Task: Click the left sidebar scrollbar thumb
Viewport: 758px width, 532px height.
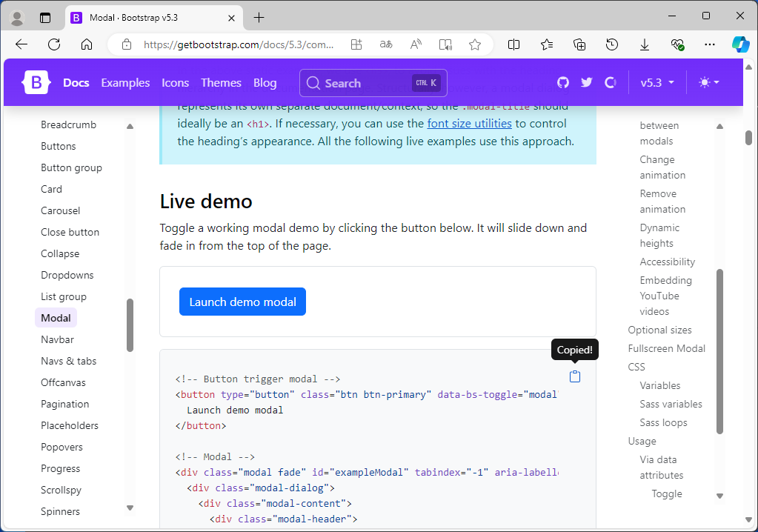Action: (130, 325)
